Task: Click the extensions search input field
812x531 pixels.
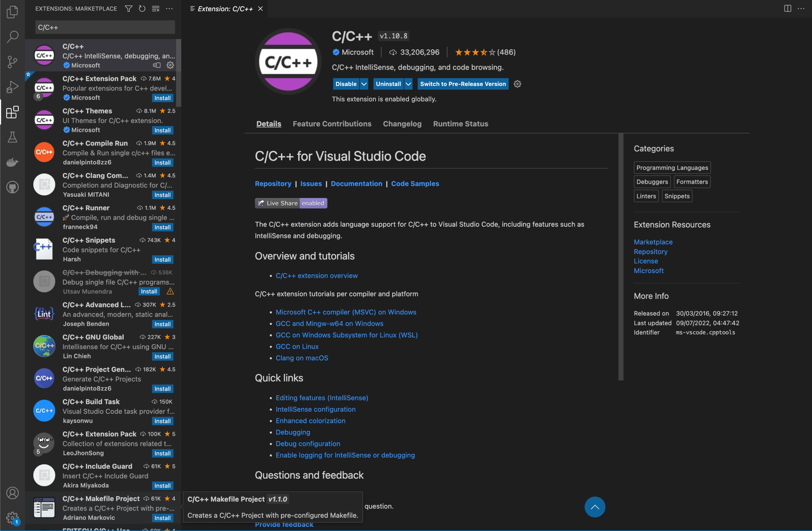Action: [x=105, y=27]
